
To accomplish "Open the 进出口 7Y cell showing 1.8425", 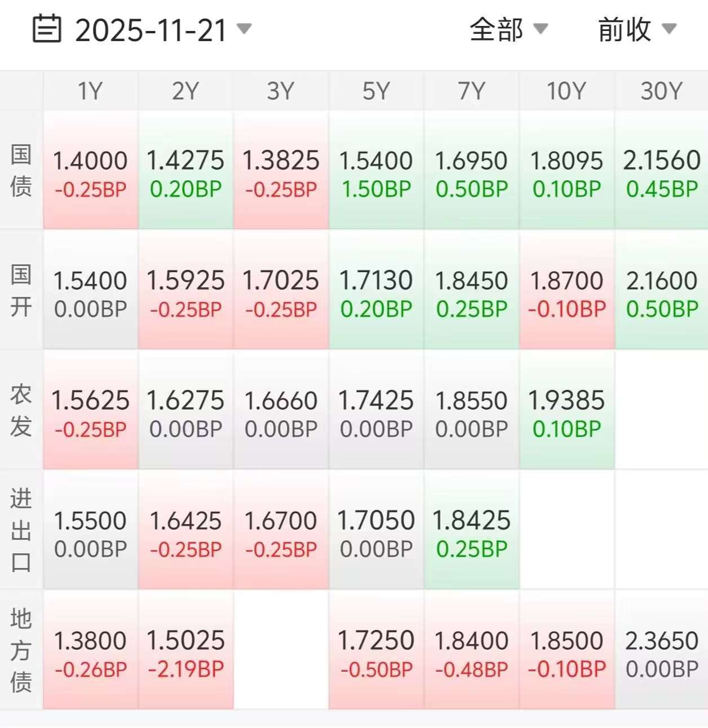I will coord(471,530).
